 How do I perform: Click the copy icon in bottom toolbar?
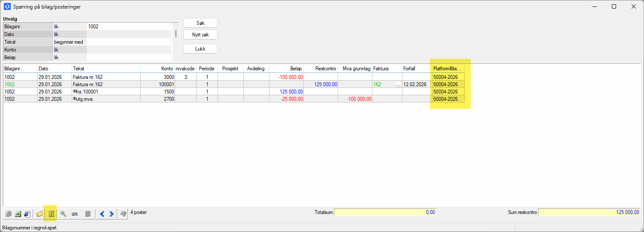9,214
